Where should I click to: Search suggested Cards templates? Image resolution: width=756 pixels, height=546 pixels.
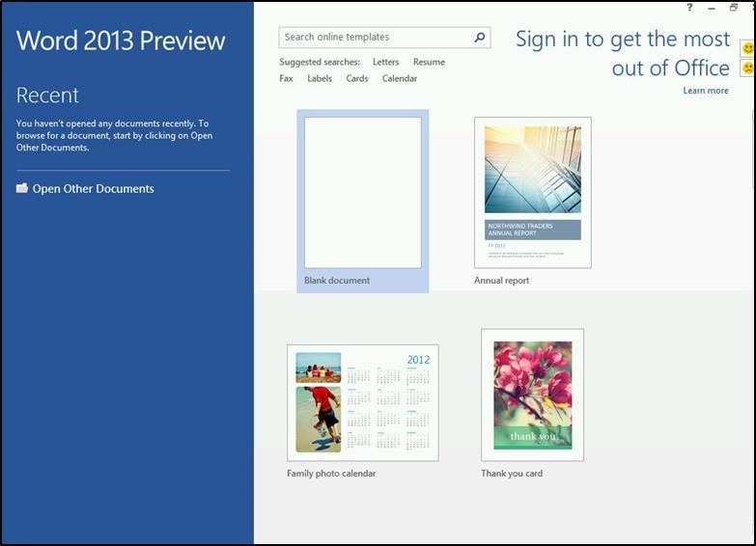tap(357, 78)
